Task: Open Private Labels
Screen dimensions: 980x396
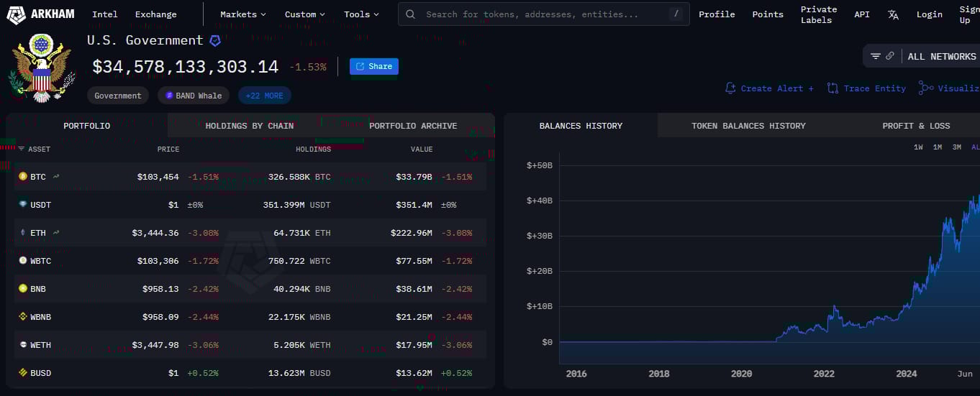Action: (819, 14)
